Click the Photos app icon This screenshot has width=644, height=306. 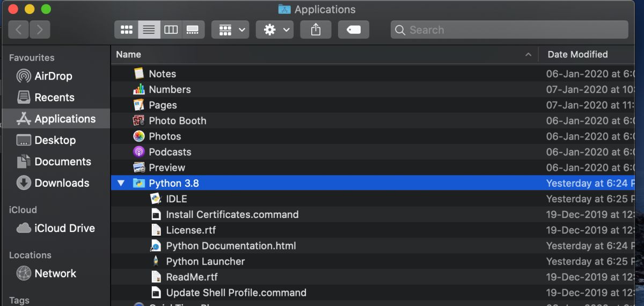[139, 136]
